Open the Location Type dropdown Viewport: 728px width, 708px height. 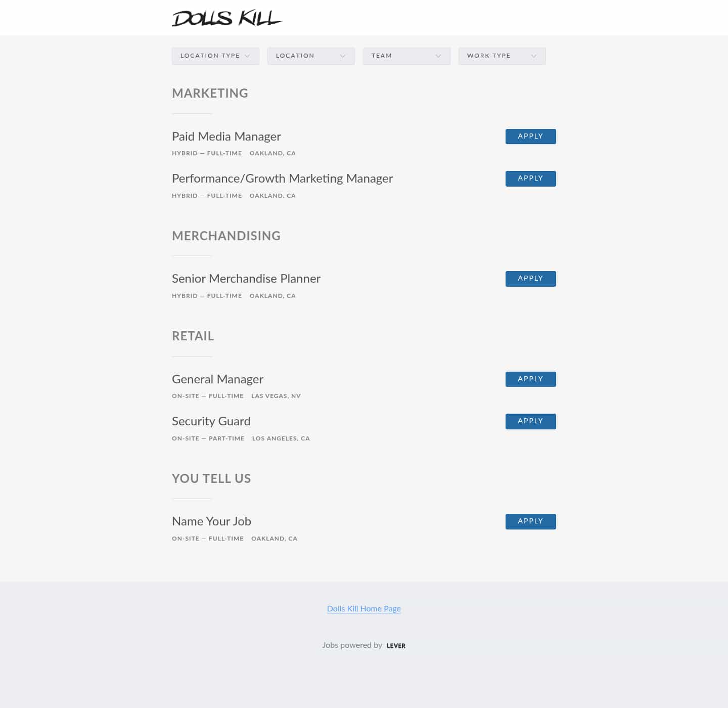tap(215, 56)
